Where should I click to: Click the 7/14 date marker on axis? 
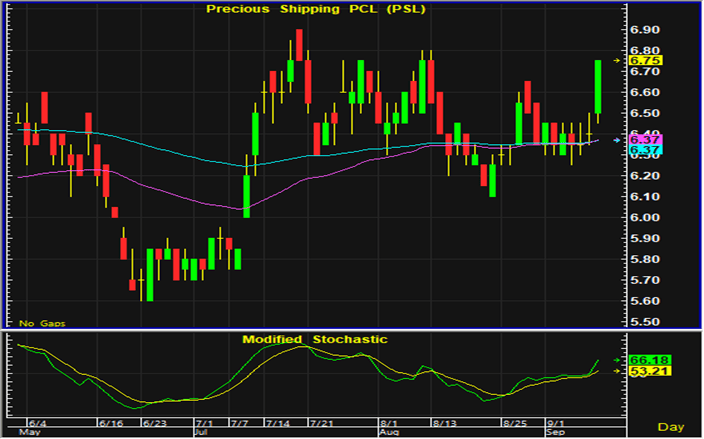pyautogui.click(x=278, y=424)
